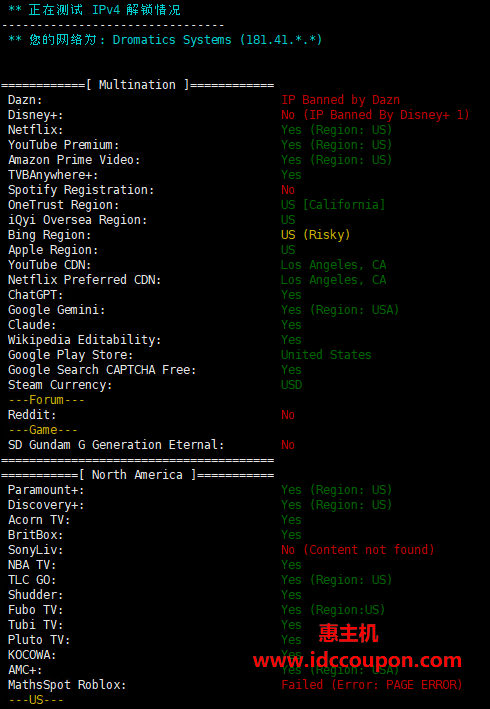Click the 'NBA TV:' label

[x=32, y=565]
